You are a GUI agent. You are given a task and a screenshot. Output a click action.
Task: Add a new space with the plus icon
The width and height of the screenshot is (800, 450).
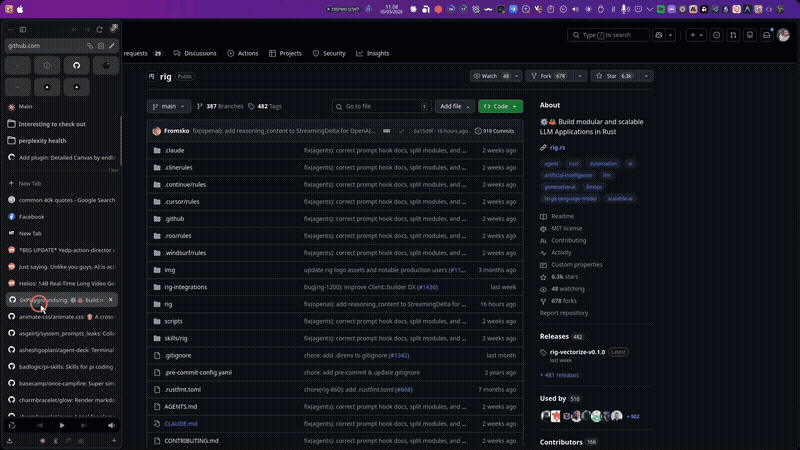(x=114, y=440)
